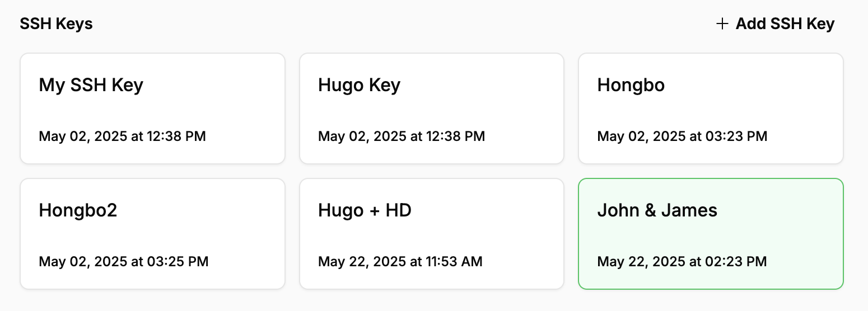Click the Hugo Key card's 12:38 PM date
Screen dimensions: 868x311
[402, 136]
